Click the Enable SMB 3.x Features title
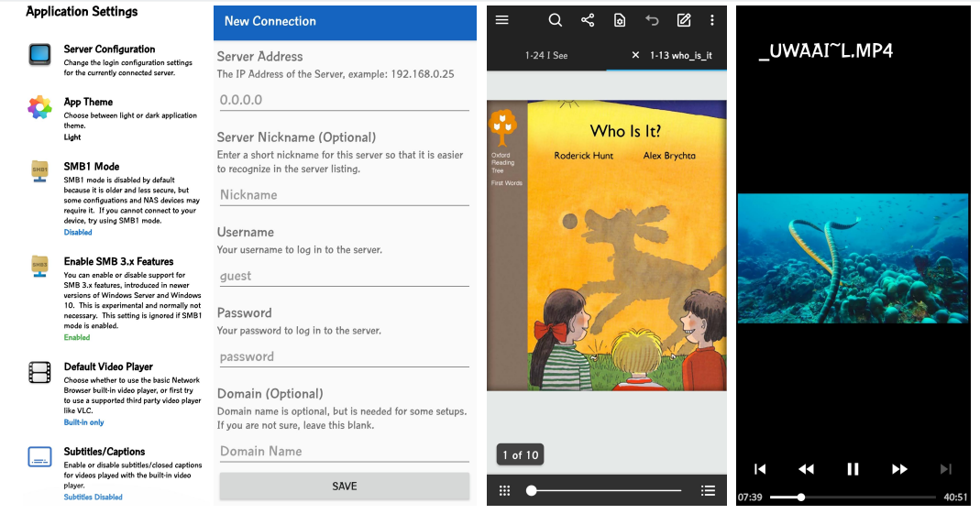The width and height of the screenshot is (980, 514). [x=119, y=261]
